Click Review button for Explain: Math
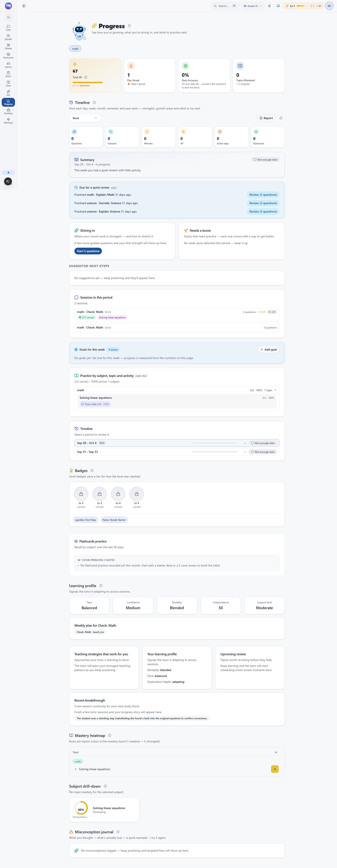337x868 pixels. point(263,194)
